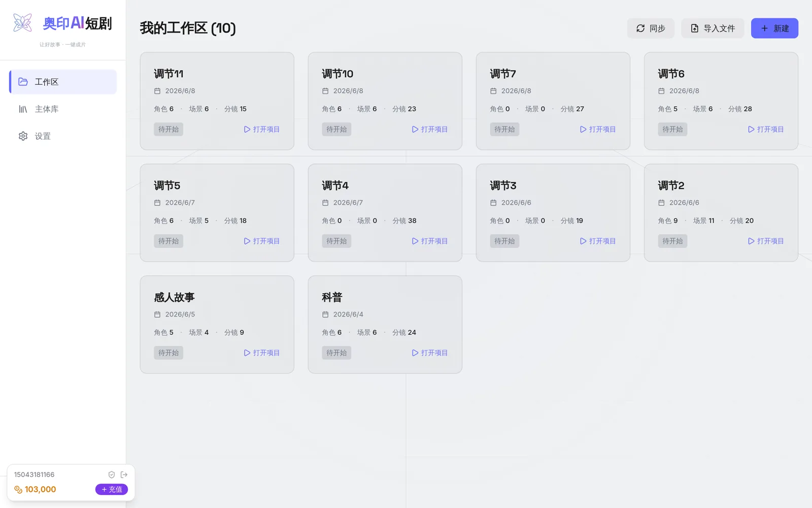
Task: Click the 调节3 card title
Action: (503, 185)
